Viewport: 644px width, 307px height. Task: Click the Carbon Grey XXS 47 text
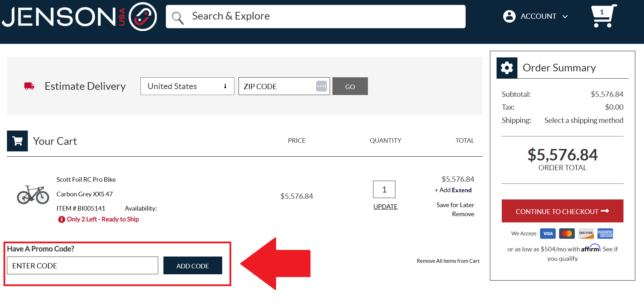[85, 194]
